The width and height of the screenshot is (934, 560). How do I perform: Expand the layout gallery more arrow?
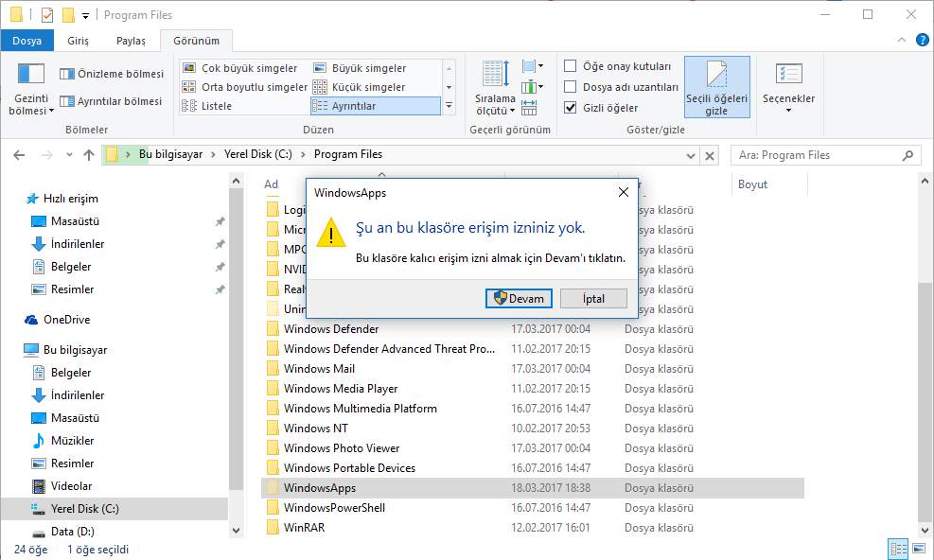[x=449, y=106]
